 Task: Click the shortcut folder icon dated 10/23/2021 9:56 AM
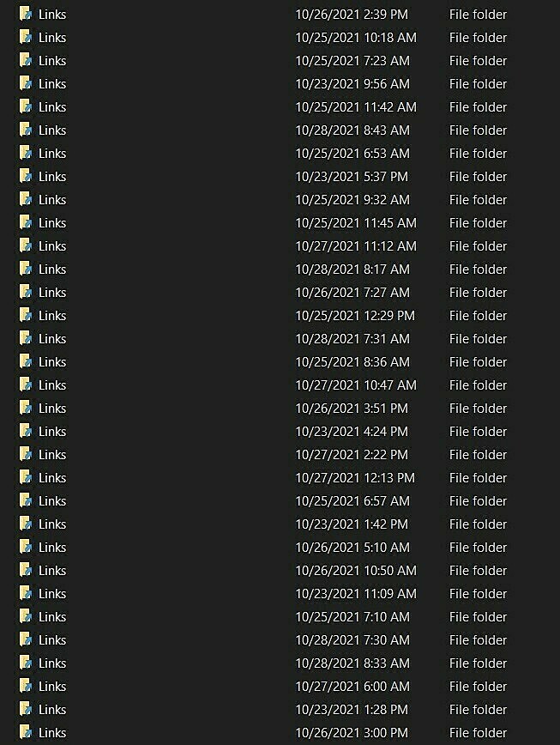(26, 83)
